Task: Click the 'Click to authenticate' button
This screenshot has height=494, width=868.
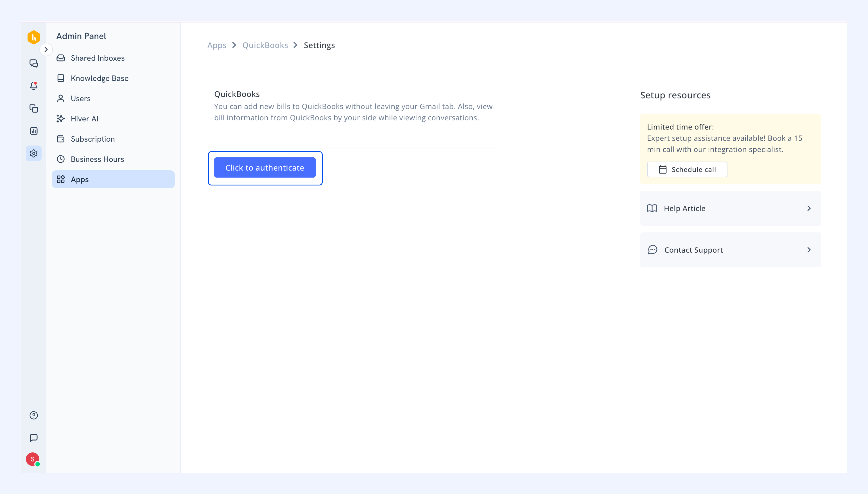Action: (265, 167)
